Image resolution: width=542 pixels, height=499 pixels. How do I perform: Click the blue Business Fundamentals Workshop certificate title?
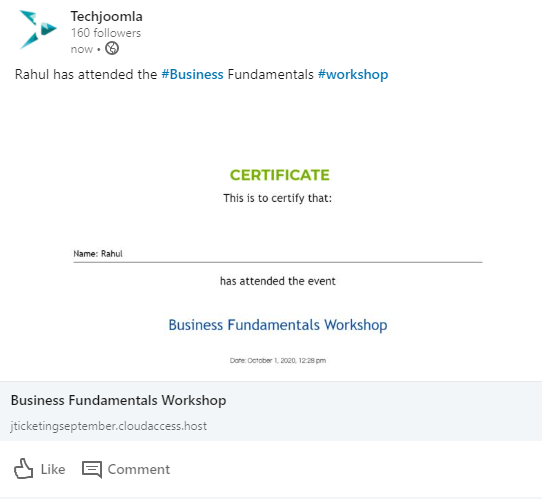click(278, 325)
